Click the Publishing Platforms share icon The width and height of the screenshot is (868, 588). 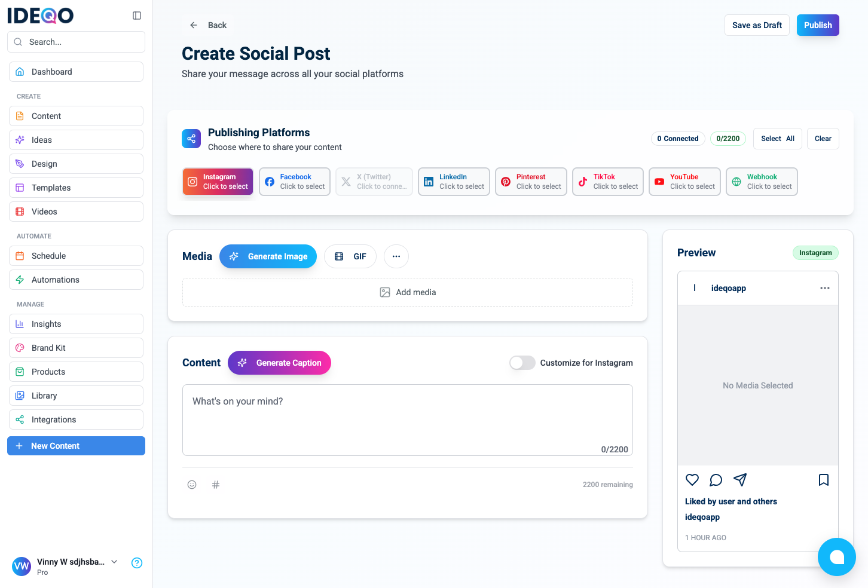[191, 139]
